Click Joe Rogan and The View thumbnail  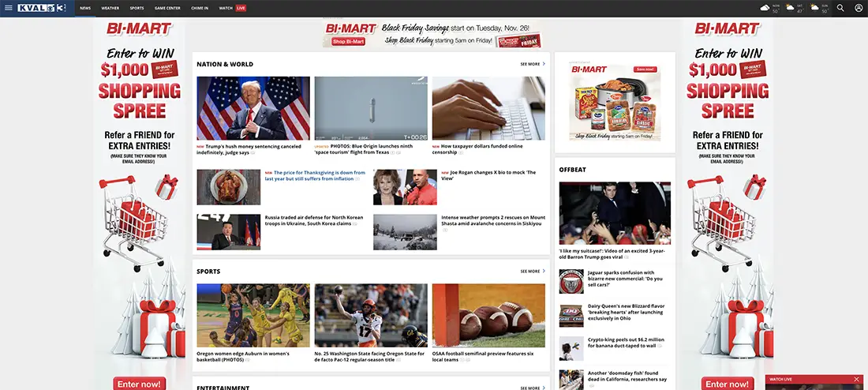(x=405, y=187)
